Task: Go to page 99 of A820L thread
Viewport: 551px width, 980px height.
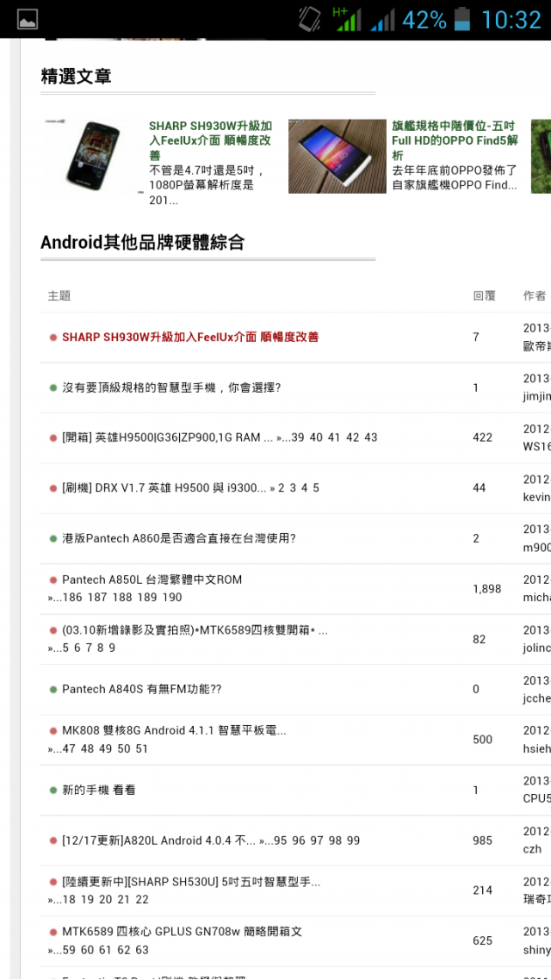Action: tap(354, 840)
